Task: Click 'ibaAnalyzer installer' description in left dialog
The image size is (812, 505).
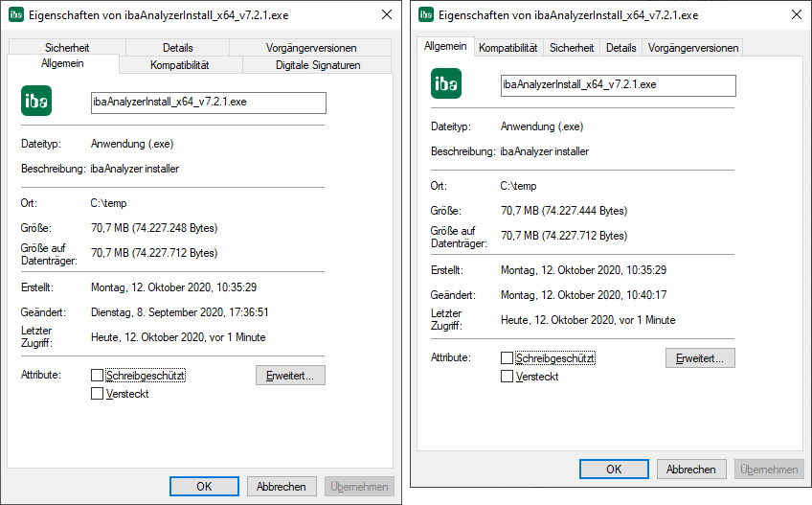Action: (x=135, y=169)
